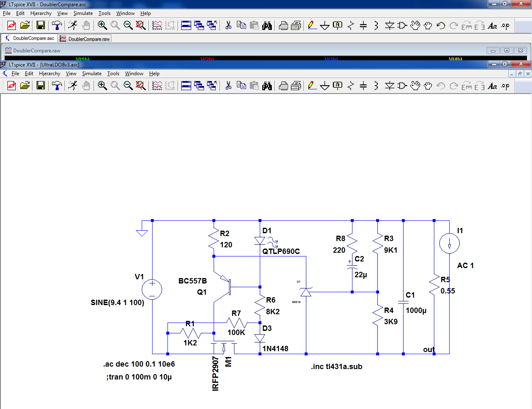Open File menu in DoublerCompare window
Image resolution: width=532 pixels, height=409 pixels.
(7, 13)
